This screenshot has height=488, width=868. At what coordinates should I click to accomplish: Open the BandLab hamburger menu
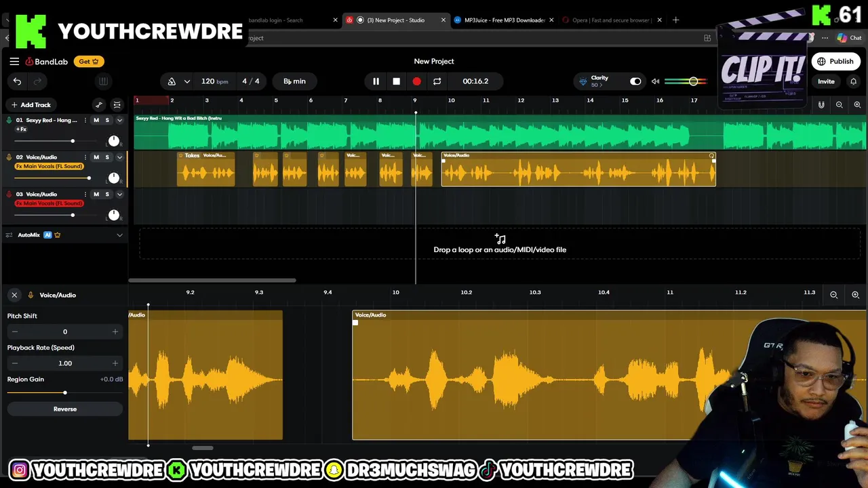pyautogui.click(x=14, y=61)
